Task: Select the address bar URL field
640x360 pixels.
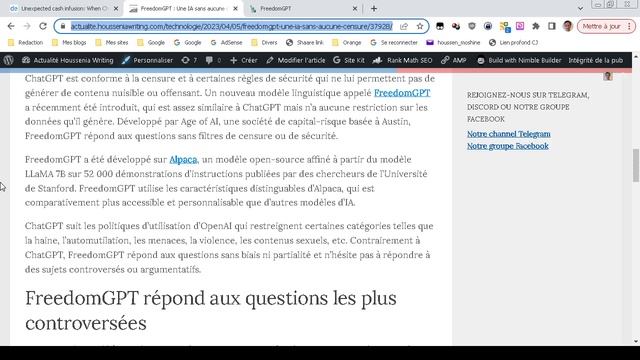Action: [231, 26]
